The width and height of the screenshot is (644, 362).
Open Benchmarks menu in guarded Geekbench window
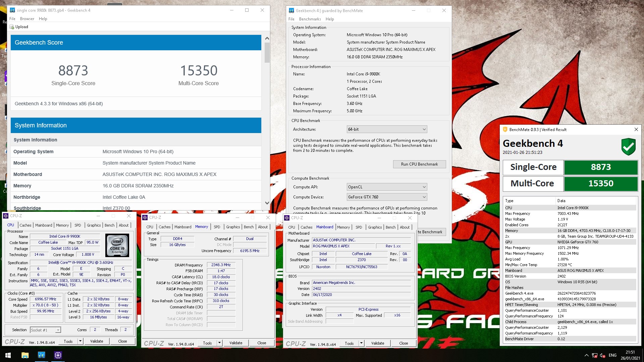tap(310, 19)
